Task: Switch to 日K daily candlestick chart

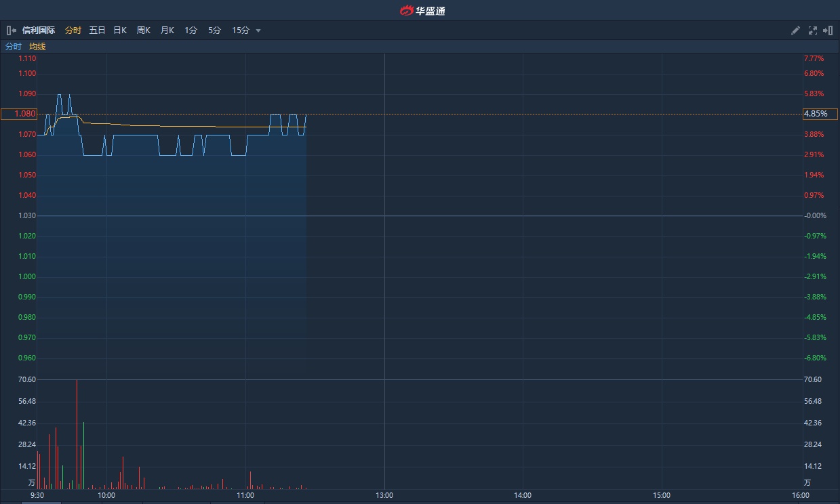Action: 120,30
